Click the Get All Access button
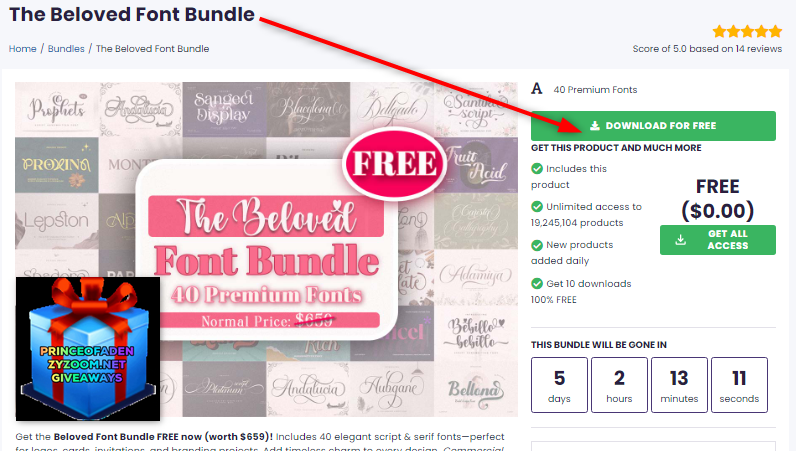796x451 pixels. (x=717, y=240)
